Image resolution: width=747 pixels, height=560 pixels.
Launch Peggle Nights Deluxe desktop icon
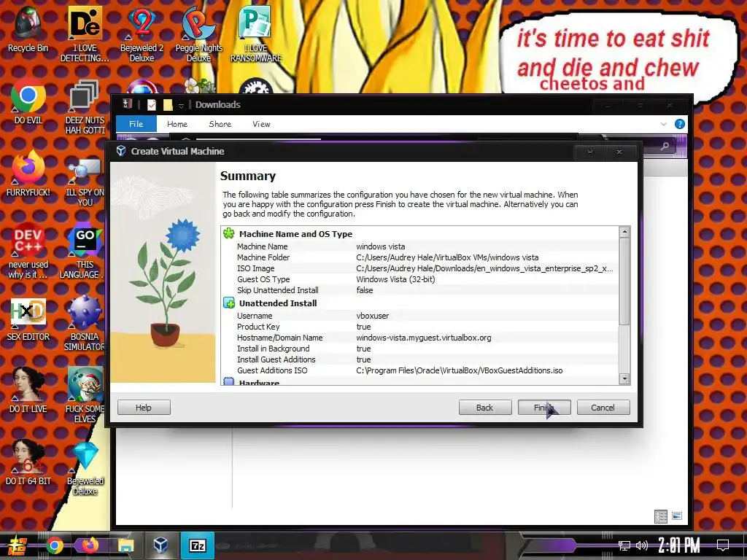click(x=198, y=34)
